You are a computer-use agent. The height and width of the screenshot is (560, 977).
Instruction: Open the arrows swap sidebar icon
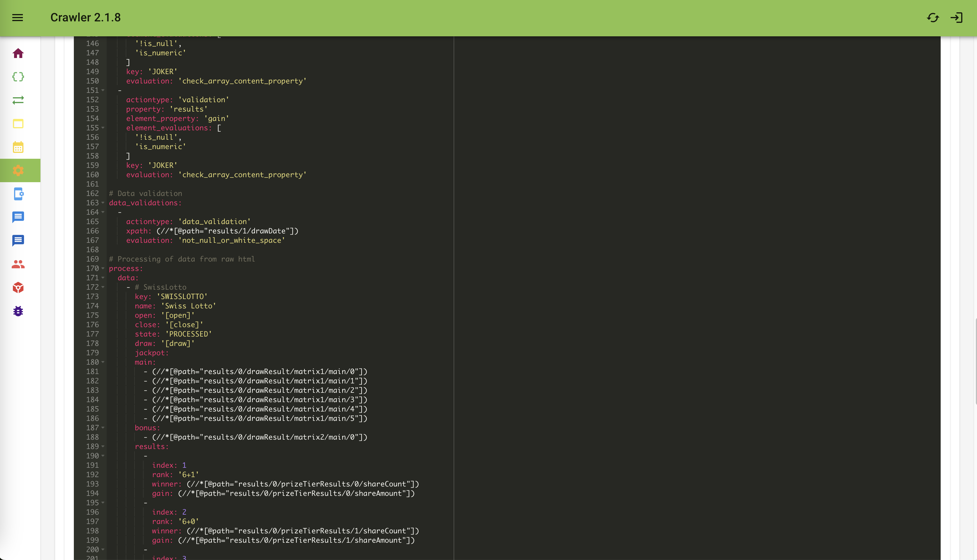[x=18, y=100]
